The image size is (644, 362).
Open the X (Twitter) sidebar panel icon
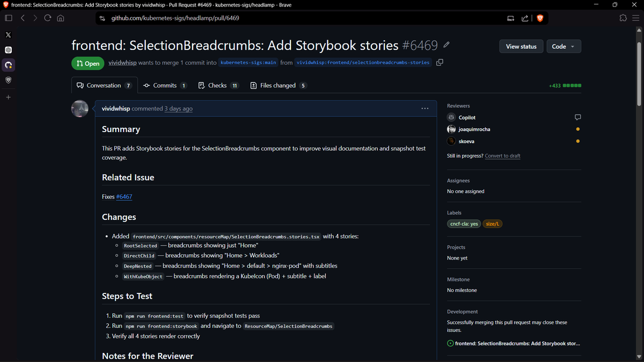[x=8, y=35]
